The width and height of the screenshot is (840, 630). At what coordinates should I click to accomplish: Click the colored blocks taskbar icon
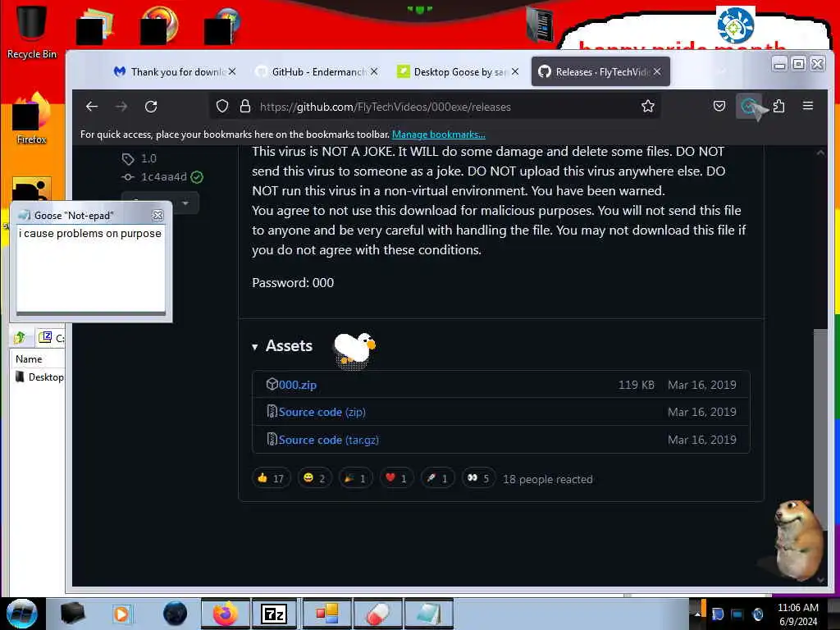(326, 614)
